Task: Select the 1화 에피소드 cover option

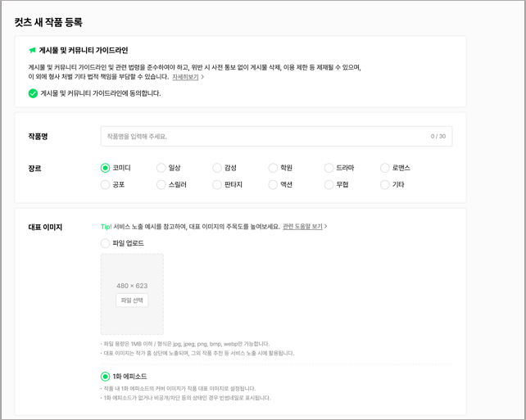Action: coord(106,377)
